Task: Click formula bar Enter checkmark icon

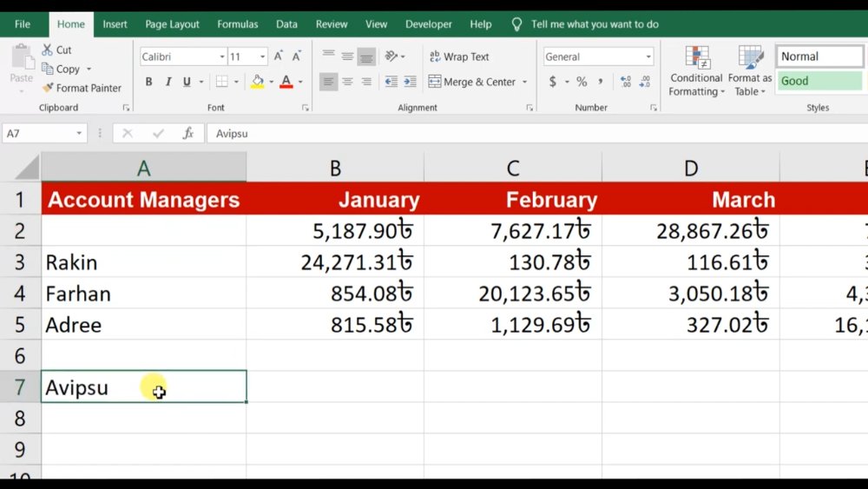Action: click(158, 134)
